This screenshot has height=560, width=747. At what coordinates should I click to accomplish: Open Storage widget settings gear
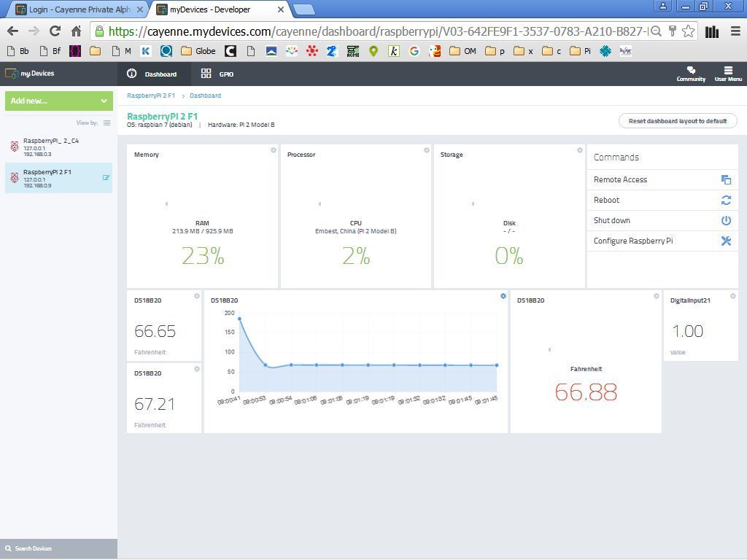pyautogui.click(x=580, y=150)
